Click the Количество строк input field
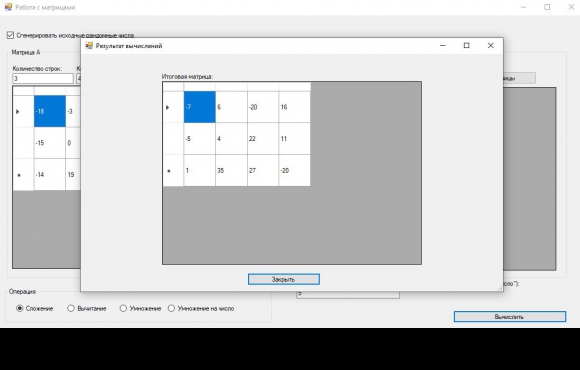 [43, 78]
